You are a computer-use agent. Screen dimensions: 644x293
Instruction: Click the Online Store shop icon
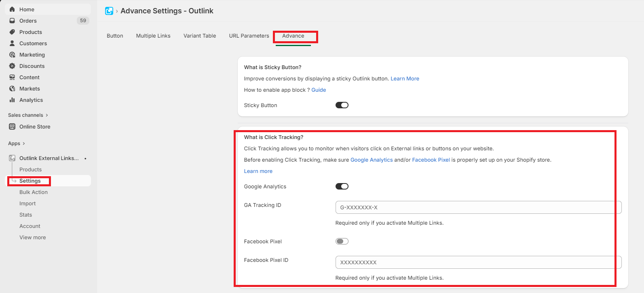[12, 126]
